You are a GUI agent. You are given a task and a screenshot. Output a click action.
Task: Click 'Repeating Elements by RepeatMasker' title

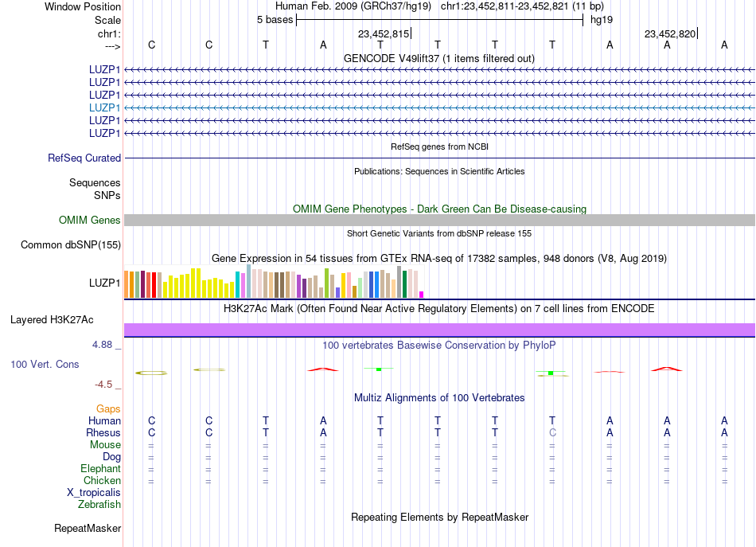(439, 517)
